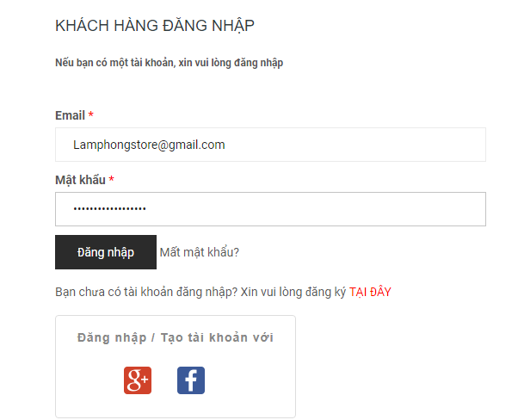Image resolution: width=518 pixels, height=420 pixels.
Task: Click the Lamphongstore@gmail.com text in the field
Action: tap(149, 145)
